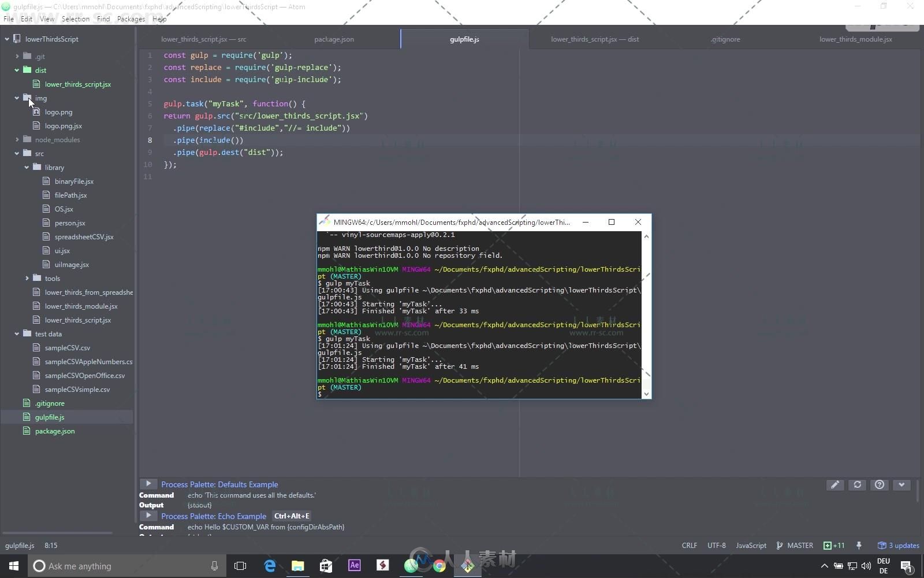Click cursor position 8:15 in the status bar
This screenshot has height=578, width=924.
pyautogui.click(x=51, y=546)
